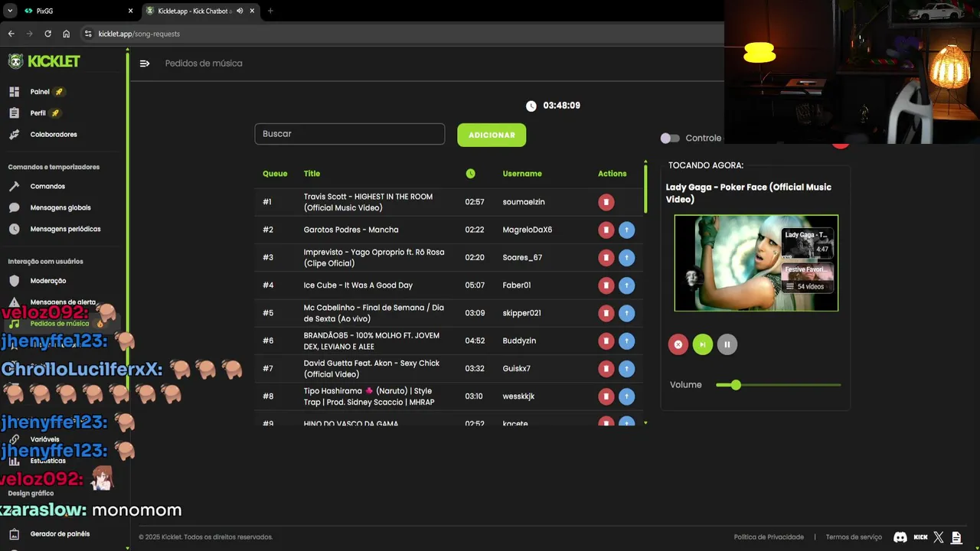Toggle the Controle switch
980x551 pixels.
pos(670,139)
